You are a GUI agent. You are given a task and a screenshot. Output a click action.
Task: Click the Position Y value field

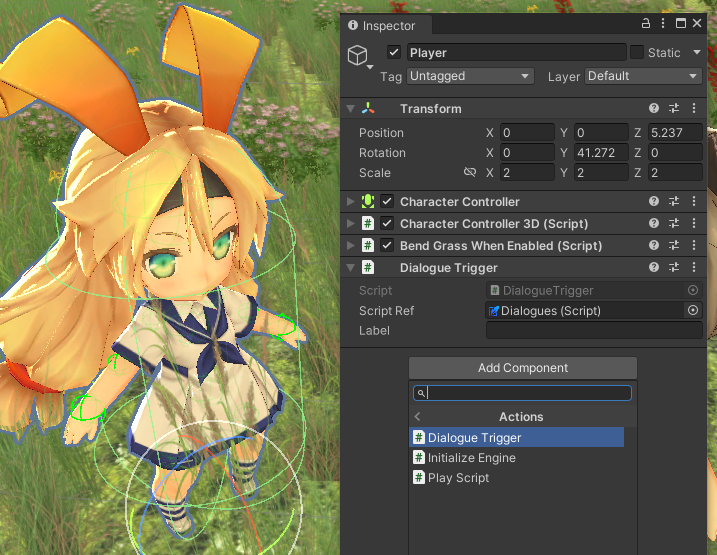pyautogui.click(x=601, y=133)
